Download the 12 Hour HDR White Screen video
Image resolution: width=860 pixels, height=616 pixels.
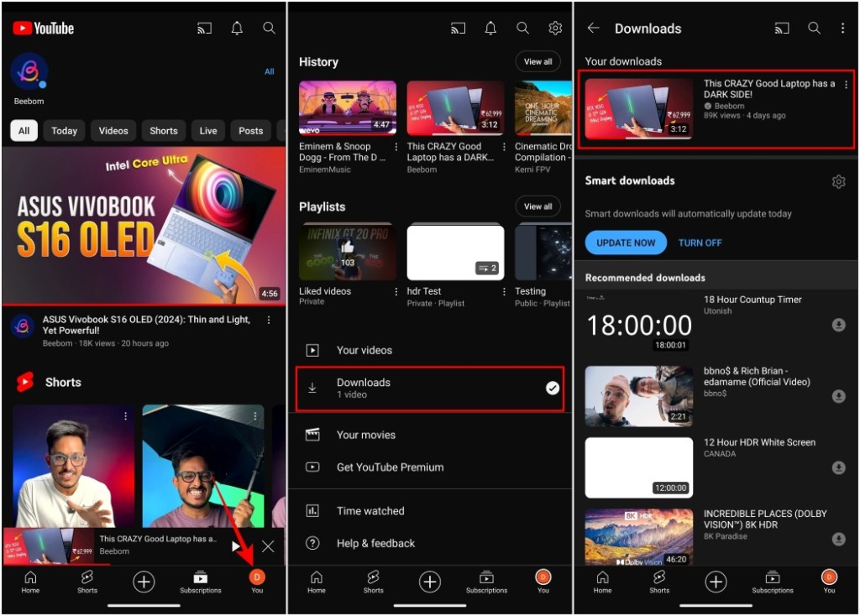point(838,467)
